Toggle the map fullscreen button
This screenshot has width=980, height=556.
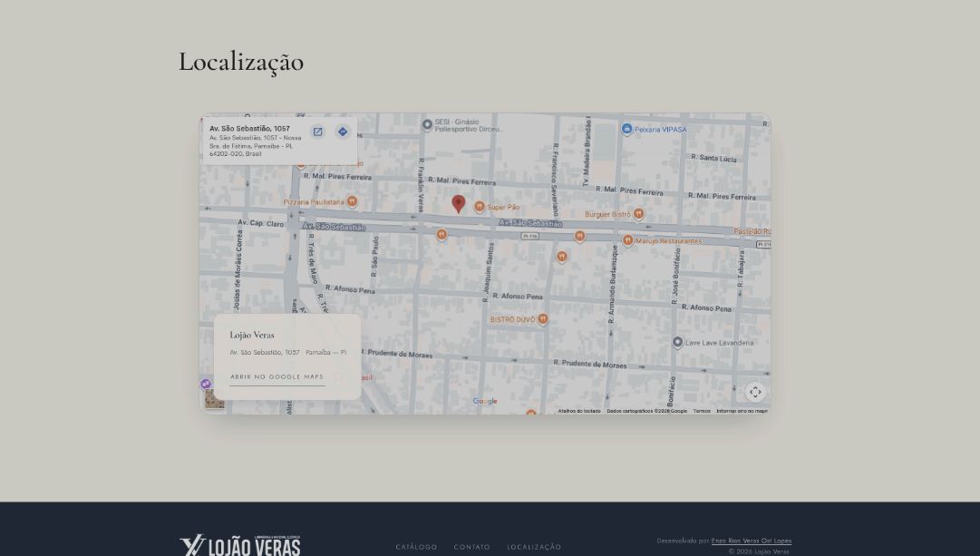pyautogui.click(x=756, y=392)
